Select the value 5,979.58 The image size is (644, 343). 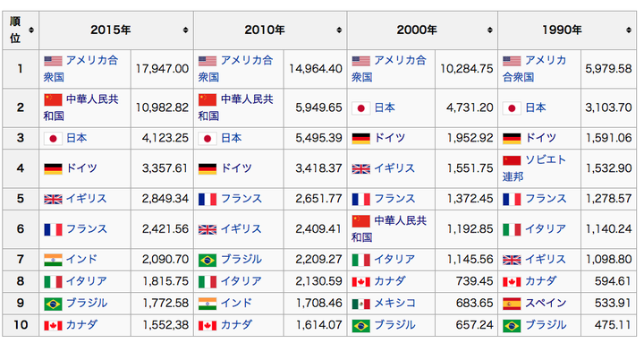(609, 69)
